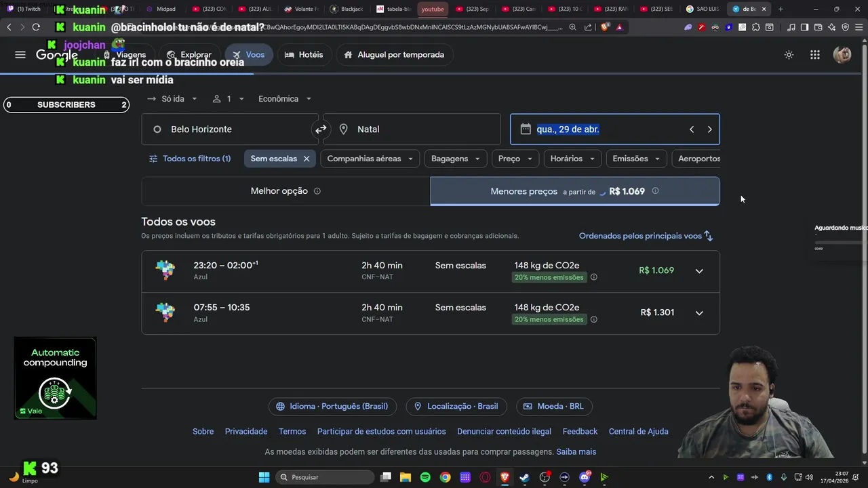This screenshot has width=868, height=488.
Task: Remove the Sem escalas filter with its X
Action: coord(307,159)
